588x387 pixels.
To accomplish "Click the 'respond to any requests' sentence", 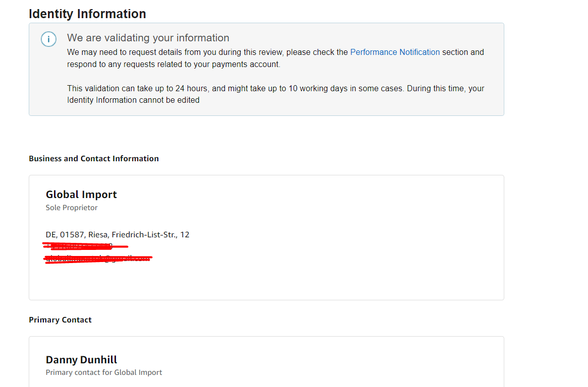I will click(173, 64).
